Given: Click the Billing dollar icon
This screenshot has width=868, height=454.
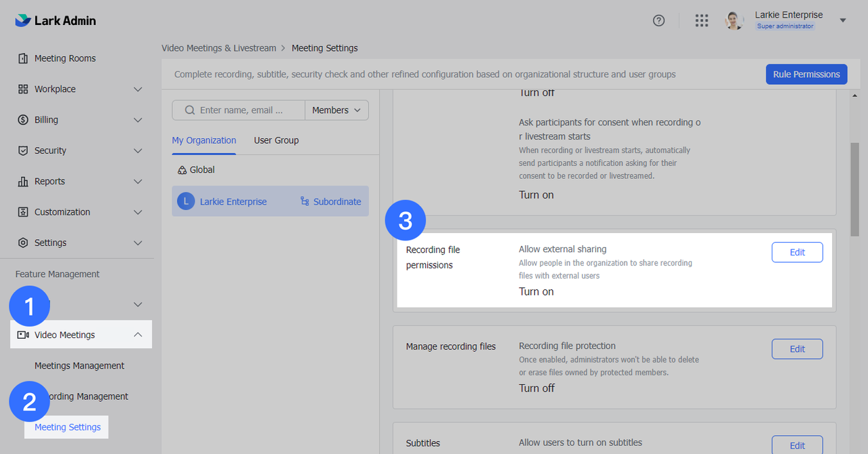Looking at the screenshot, I should (23, 120).
